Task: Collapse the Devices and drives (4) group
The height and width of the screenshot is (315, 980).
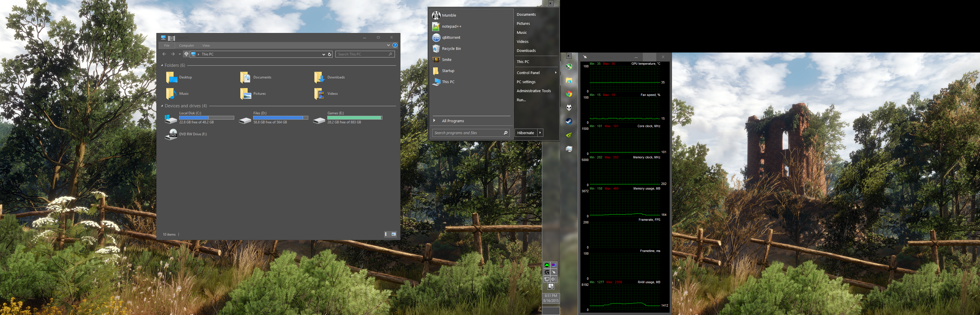Action: [162, 106]
